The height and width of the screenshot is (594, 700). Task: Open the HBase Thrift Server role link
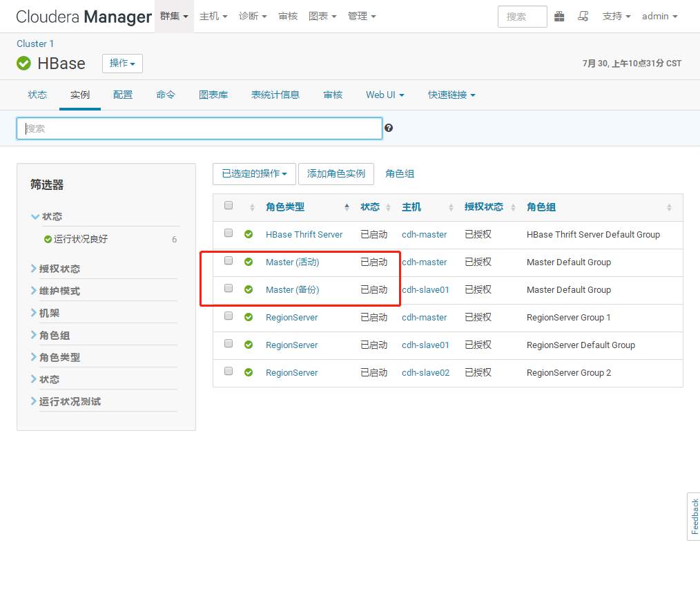click(x=304, y=234)
